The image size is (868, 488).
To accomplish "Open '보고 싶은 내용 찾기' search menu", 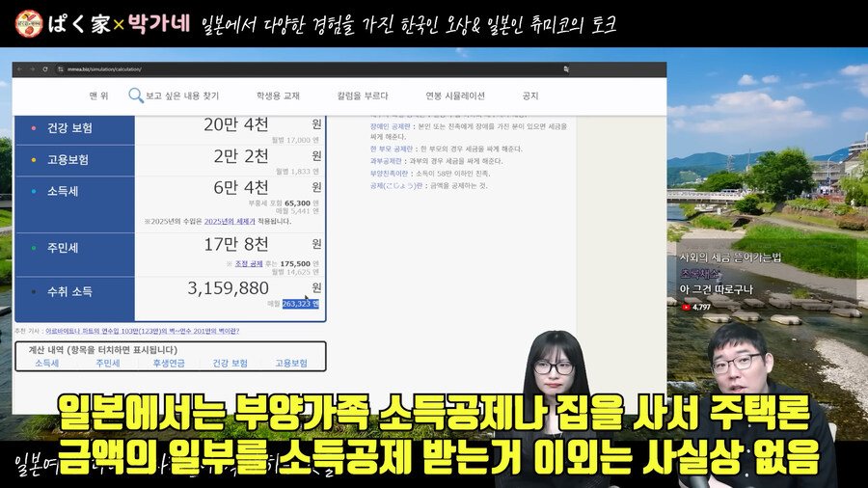I will point(182,95).
